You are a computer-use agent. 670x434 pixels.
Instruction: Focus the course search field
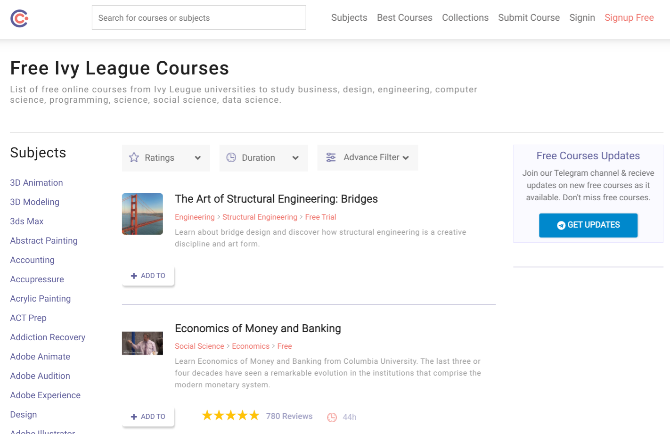pyautogui.click(x=199, y=18)
